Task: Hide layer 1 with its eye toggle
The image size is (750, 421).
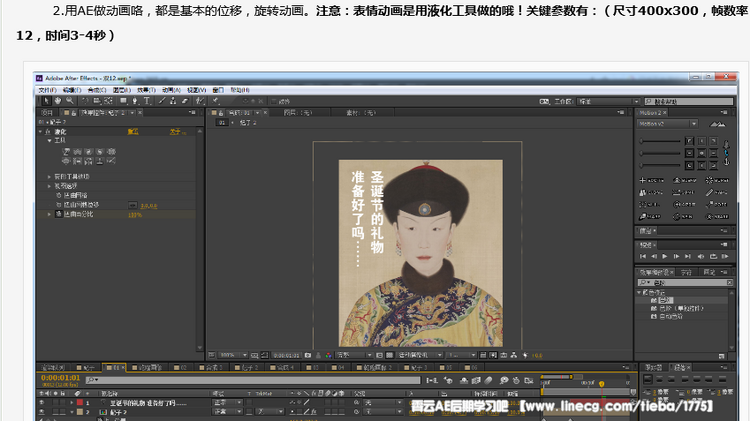Action: click(42, 403)
